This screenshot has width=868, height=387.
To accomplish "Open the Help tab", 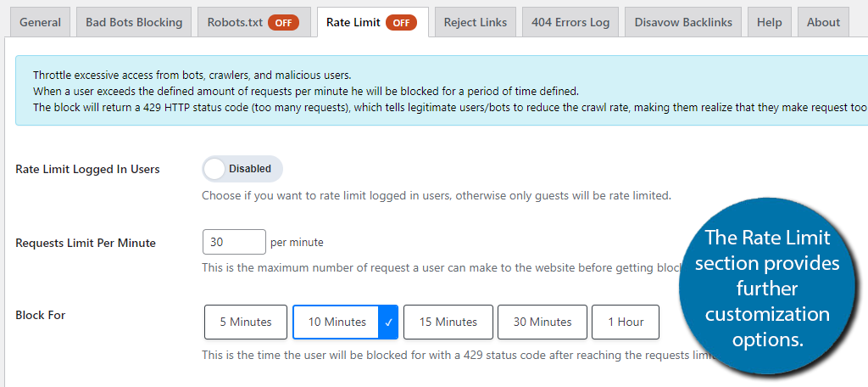I will pyautogui.click(x=769, y=22).
